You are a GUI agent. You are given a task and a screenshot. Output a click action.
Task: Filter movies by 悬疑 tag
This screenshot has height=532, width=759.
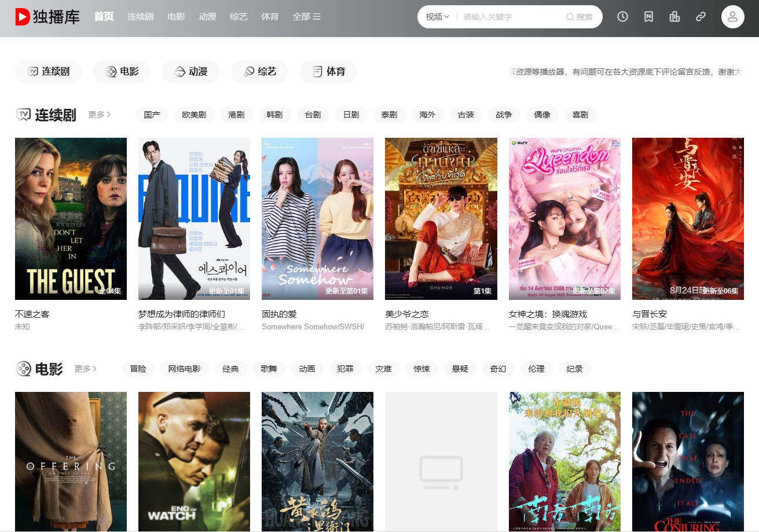[x=460, y=369]
